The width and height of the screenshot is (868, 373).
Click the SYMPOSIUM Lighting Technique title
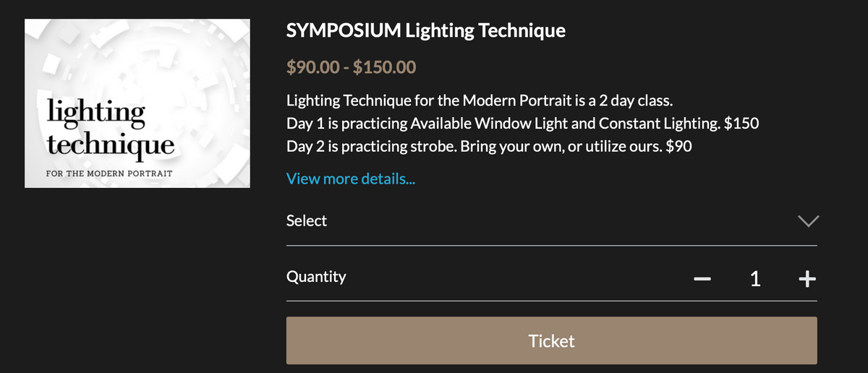(x=426, y=31)
